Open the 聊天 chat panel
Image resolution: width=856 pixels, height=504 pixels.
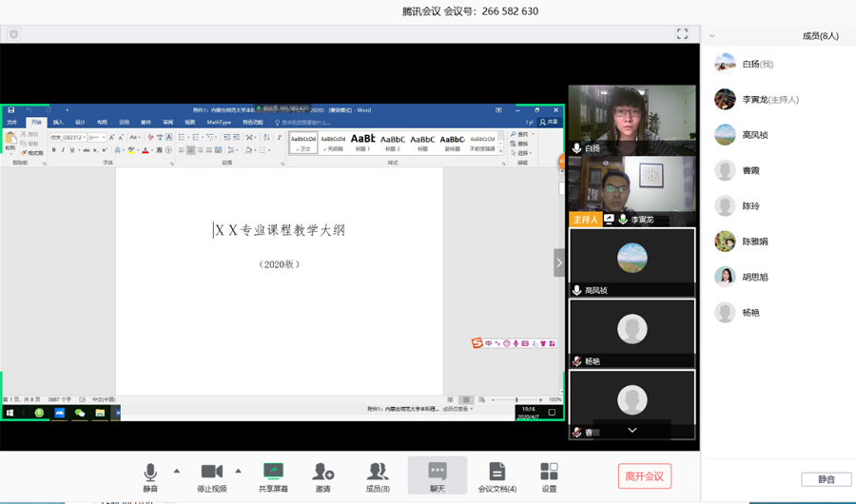(438, 475)
